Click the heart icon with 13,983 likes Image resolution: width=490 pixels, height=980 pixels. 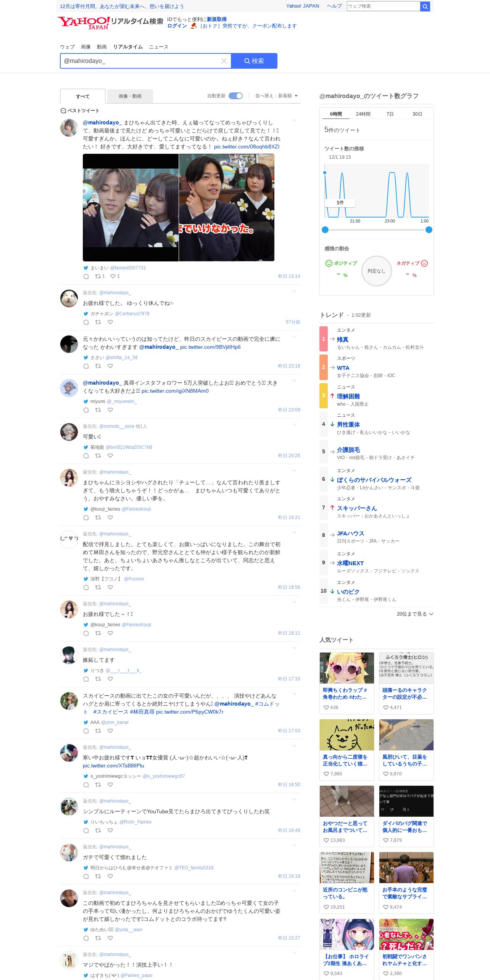(x=326, y=840)
